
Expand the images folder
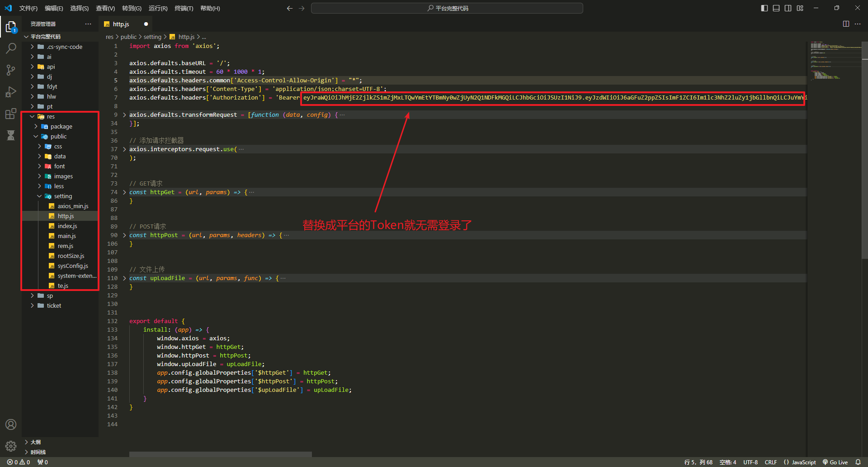(x=60, y=176)
